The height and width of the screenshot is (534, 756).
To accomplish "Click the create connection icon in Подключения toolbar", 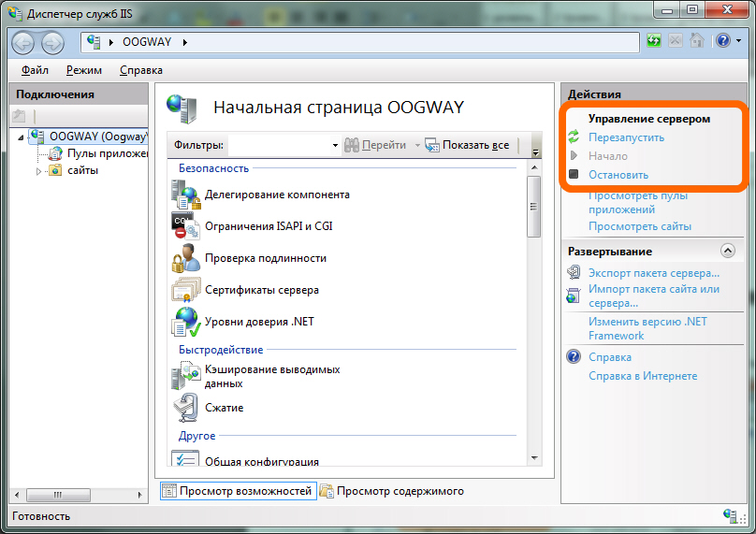I will (20, 116).
